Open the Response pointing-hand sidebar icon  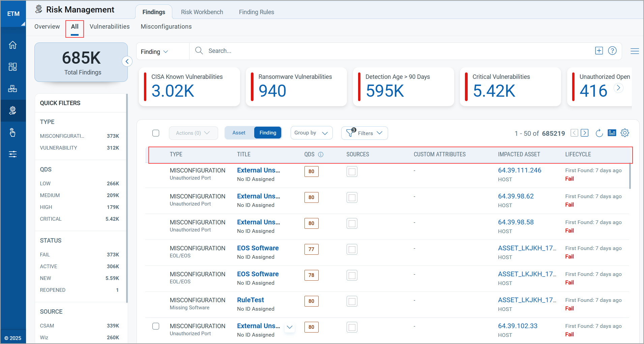tap(13, 132)
